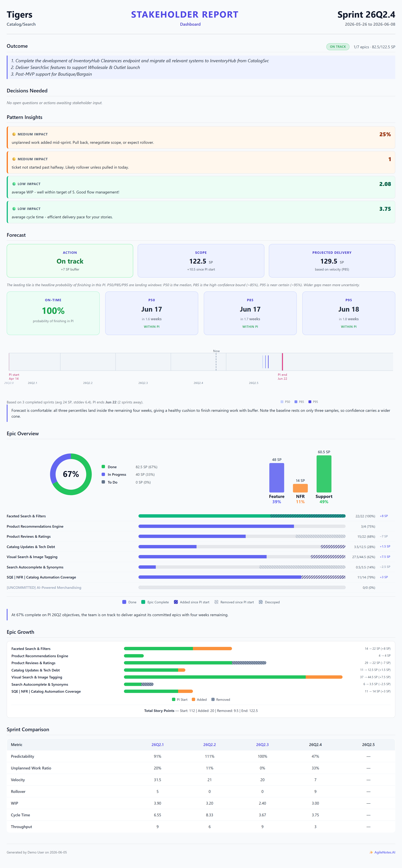This screenshot has width=402, height=868.
Task: Click Faceted Search growth bar in Epic Growth
Action: 178,649
